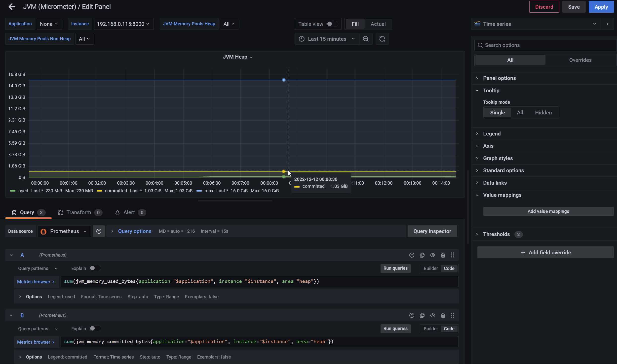Click query A expression editor
Viewport: 617px width, 364px height.
point(260,281)
